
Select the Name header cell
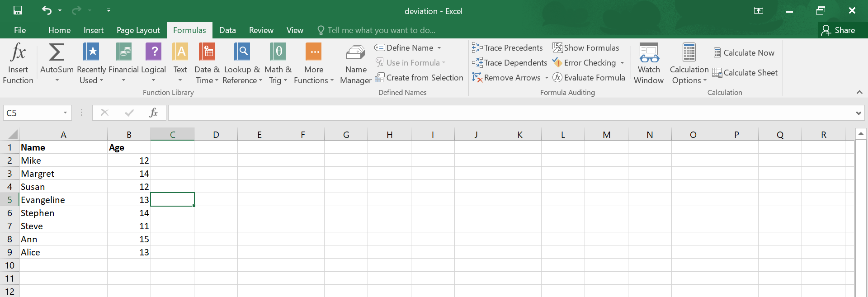63,147
